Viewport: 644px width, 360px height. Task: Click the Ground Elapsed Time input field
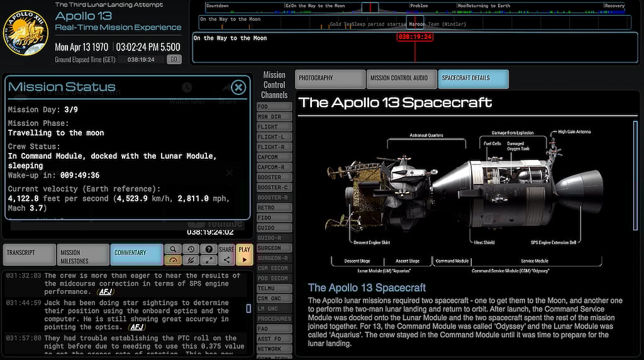(142, 60)
